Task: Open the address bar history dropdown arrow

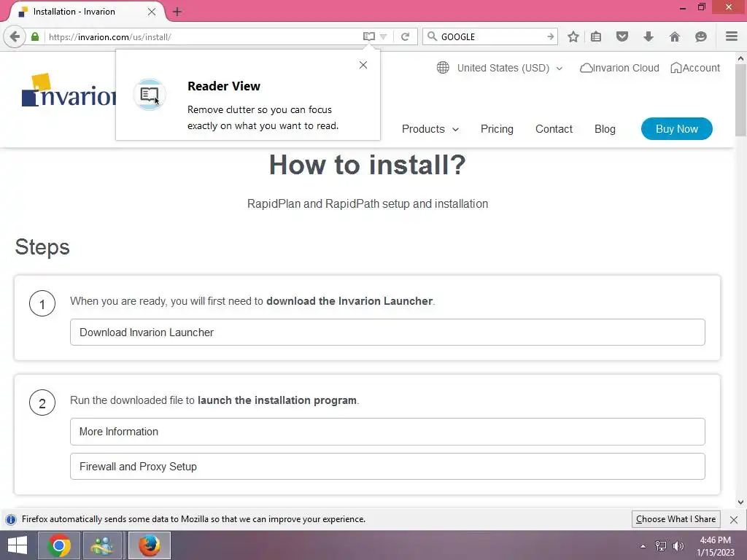Action: point(384,36)
